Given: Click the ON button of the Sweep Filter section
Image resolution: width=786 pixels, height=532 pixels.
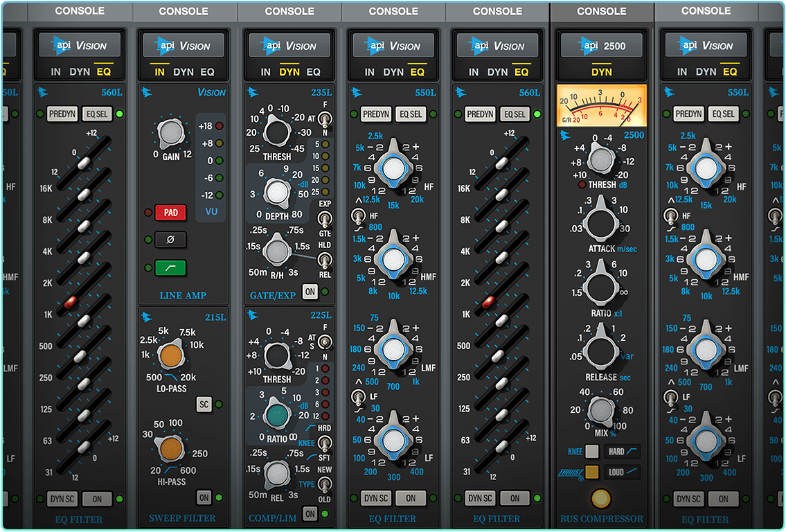Looking at the screenshot, I should pos(204,497).
